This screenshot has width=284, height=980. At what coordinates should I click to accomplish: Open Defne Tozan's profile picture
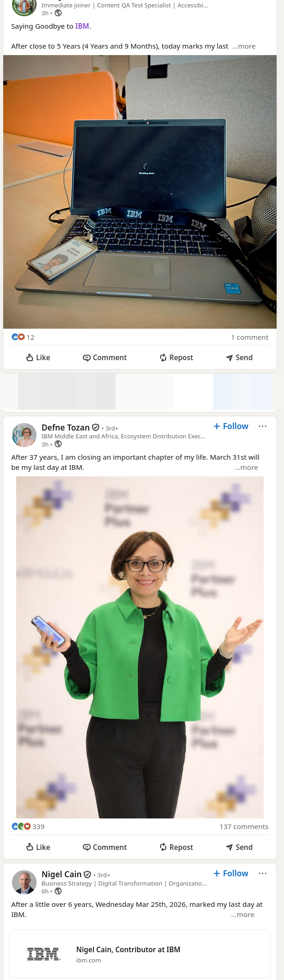24,435
